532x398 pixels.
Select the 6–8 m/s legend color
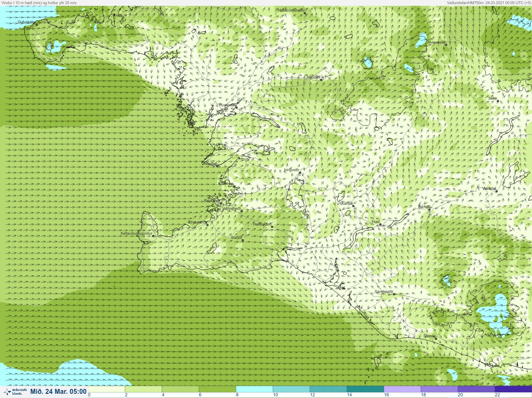[217, 389]
